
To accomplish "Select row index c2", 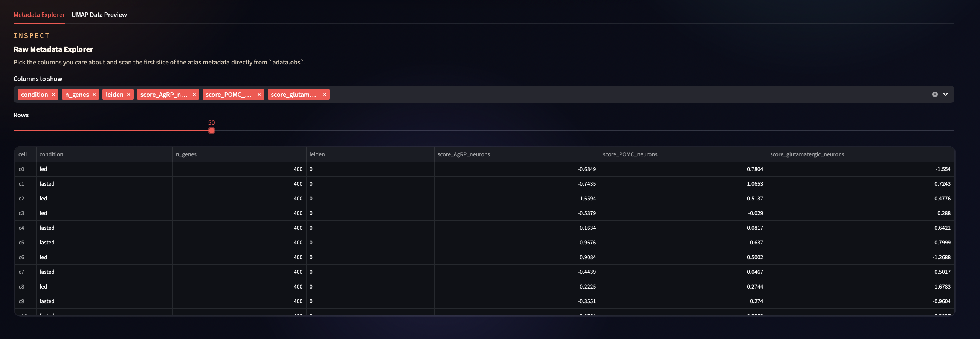I will point(25,199).
